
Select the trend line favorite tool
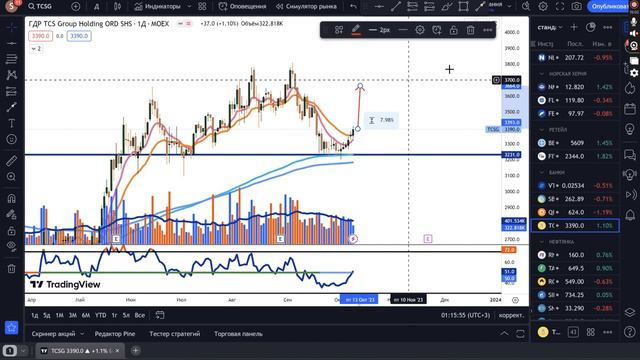(x=396, y=7)
